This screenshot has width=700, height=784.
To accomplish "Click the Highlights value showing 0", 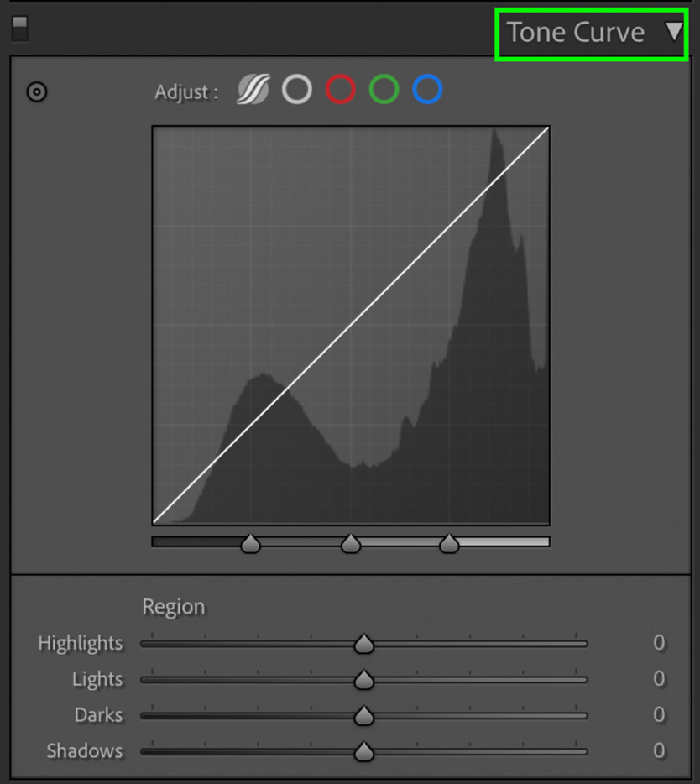I will [x=659, y=643].
